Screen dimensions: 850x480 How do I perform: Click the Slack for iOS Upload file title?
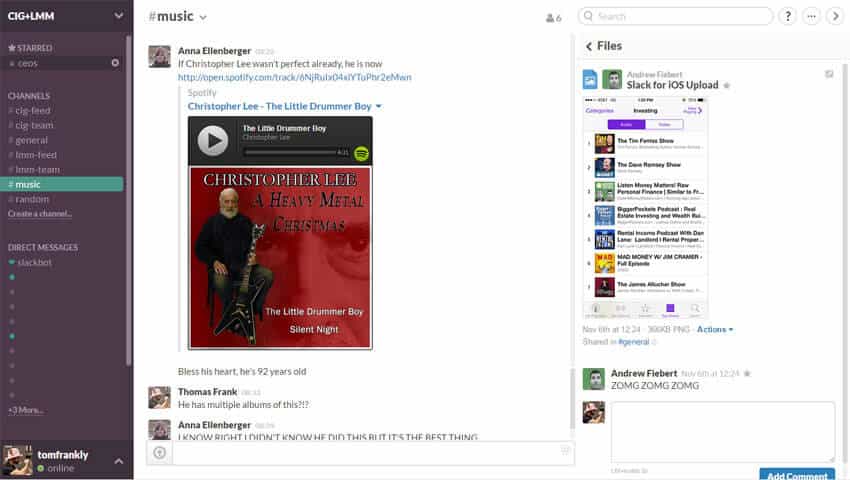tap(672, 85)
